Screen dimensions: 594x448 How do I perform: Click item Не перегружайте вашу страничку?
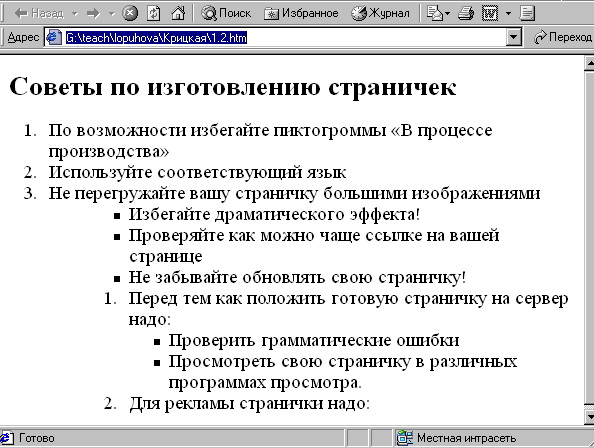click(294, 194)
